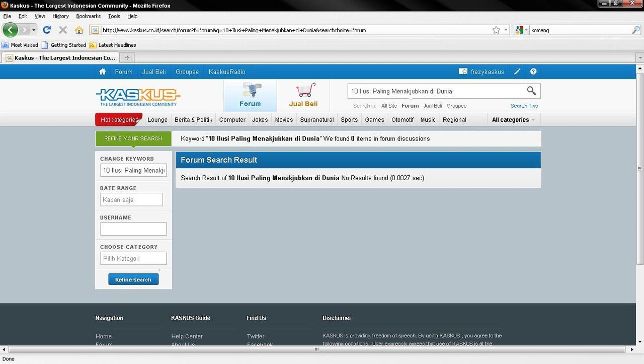Open the Lounge category
The width and height of the screenshot is (644, 364).
(x=157, y=120)
